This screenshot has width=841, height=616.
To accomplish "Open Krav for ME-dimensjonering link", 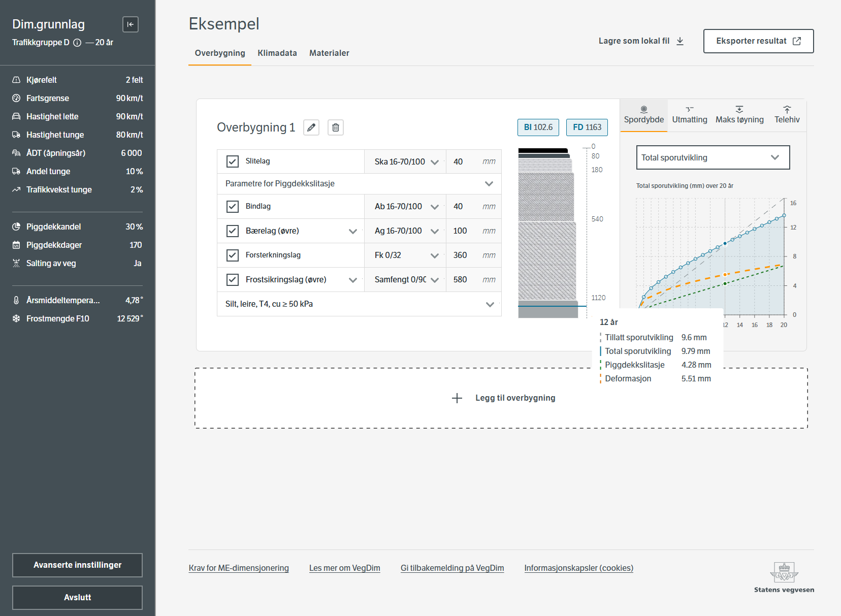I will 239,568.
